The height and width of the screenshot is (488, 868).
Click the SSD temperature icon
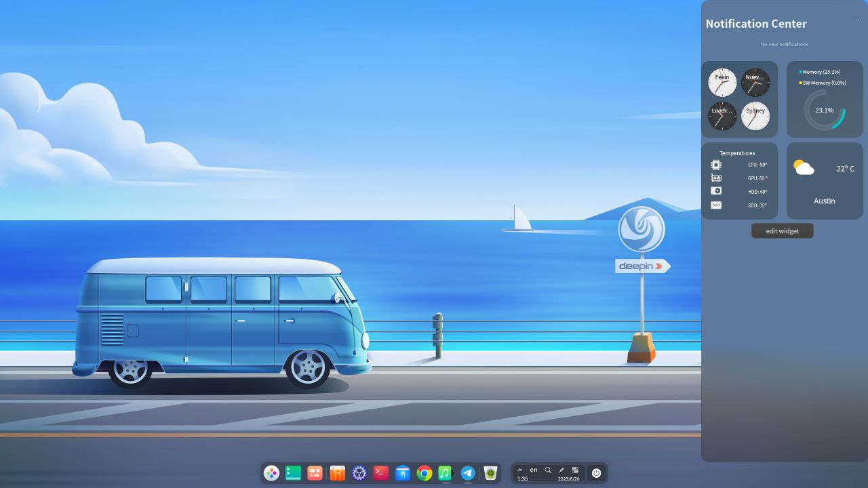coord(716,205)
